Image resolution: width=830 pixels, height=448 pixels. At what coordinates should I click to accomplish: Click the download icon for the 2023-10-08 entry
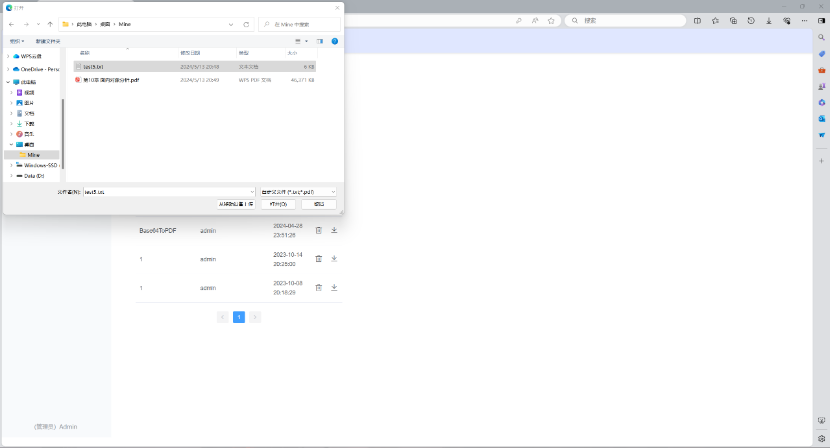point(334,287)
